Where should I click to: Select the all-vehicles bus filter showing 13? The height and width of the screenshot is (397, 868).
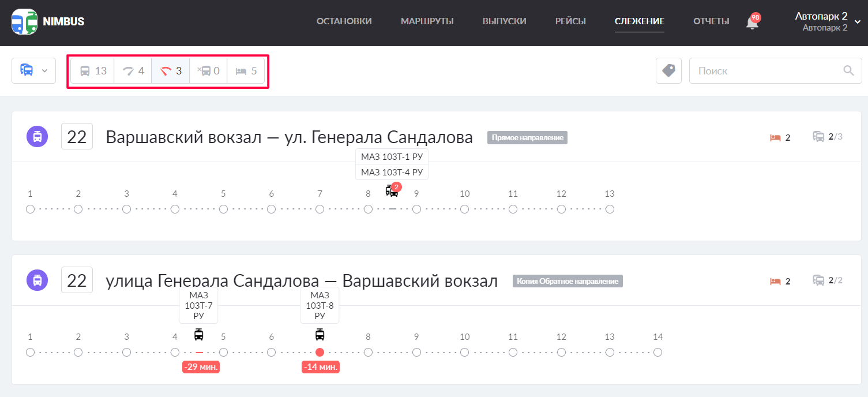(x=92, y=70)
